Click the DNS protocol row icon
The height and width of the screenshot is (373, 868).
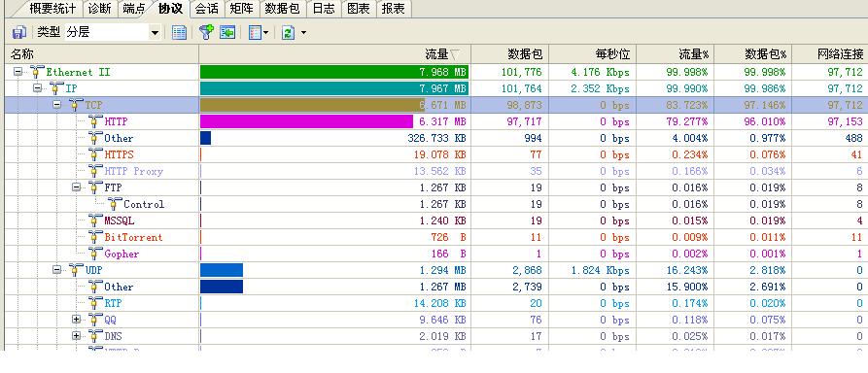point(96,336)
